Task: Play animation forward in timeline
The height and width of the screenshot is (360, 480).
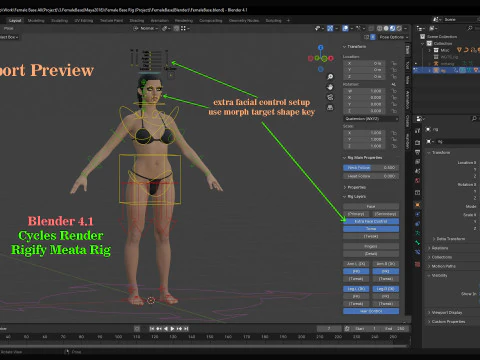Action: 173,329
